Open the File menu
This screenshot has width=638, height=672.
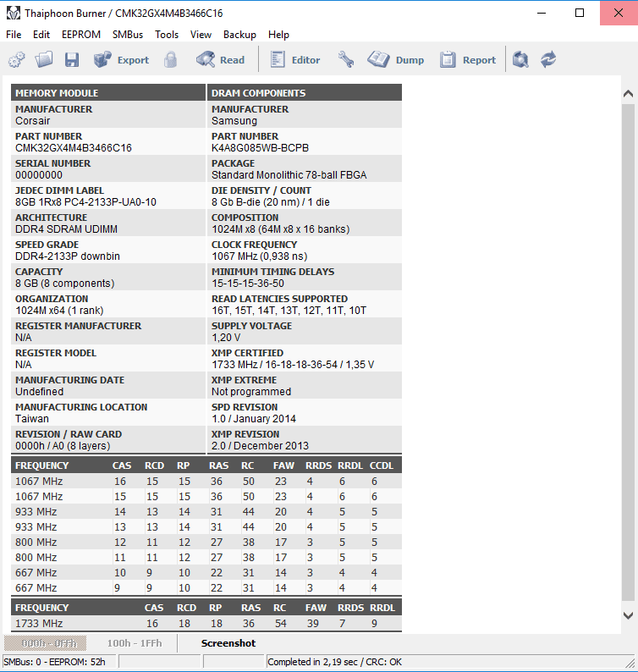(14, 35)
